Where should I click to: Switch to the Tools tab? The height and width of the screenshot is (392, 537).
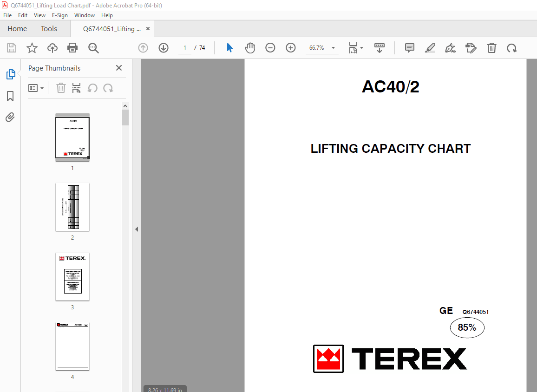click(49, 28)
